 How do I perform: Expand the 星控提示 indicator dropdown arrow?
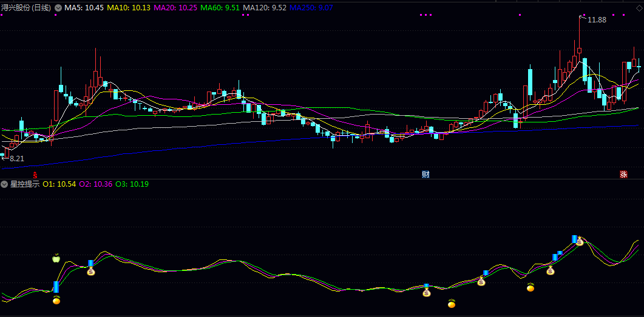pyautogui.click(x=5, y=184)
